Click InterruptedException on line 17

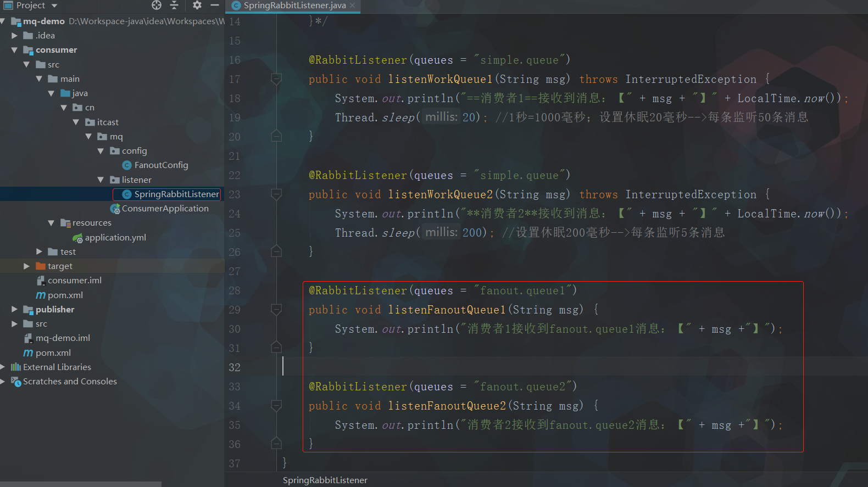691,79
